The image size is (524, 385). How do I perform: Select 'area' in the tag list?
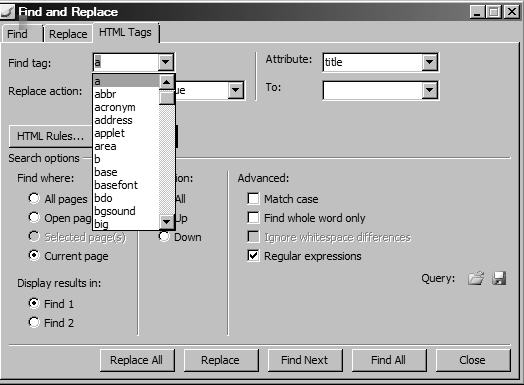[126, 146]
